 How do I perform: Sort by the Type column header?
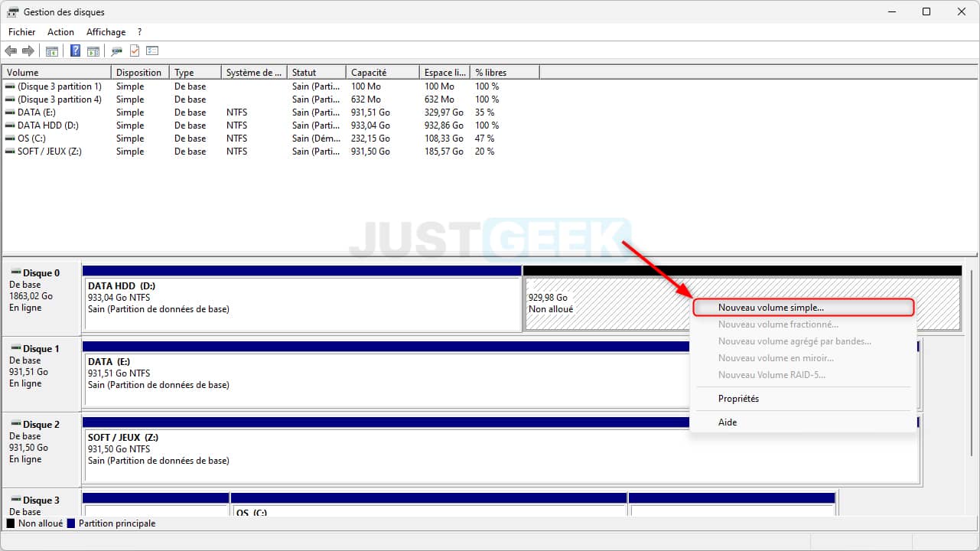click(196, 73)
